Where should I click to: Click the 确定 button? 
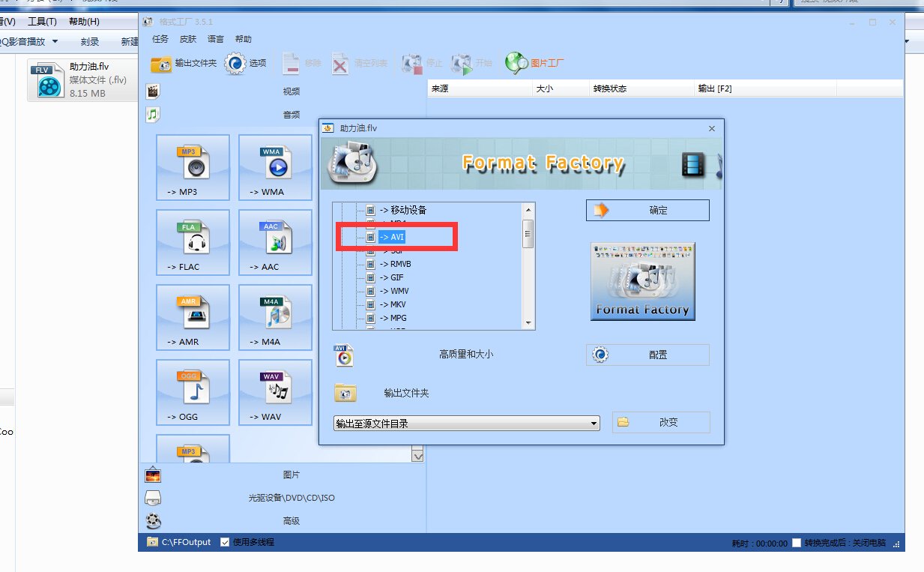click(x=647, y=211)
